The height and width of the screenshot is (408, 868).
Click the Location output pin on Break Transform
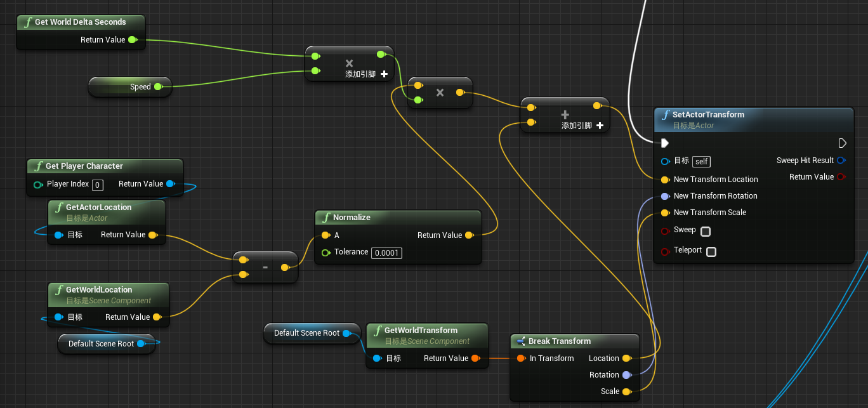628,358
